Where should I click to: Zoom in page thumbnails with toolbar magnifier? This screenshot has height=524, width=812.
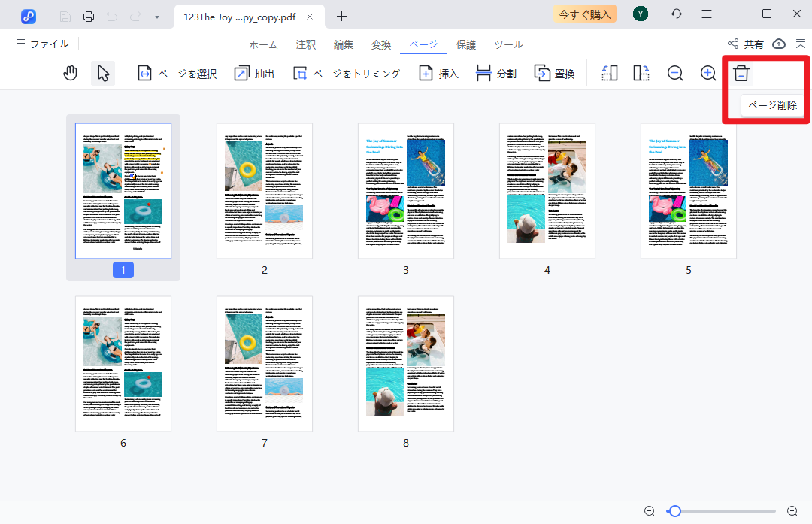click(x=708, y=73)
